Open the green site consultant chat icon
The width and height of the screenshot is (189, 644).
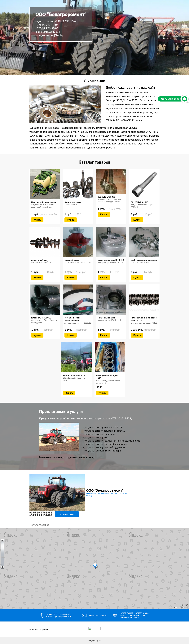[184, 99]
